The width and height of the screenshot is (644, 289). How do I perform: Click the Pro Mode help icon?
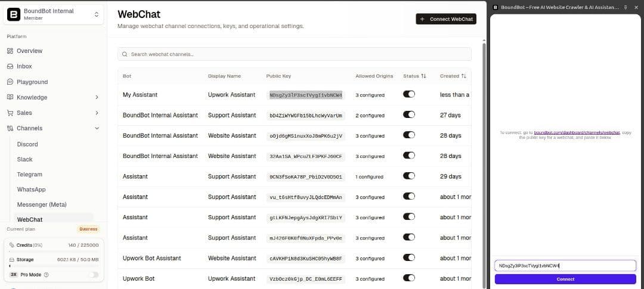46,275
